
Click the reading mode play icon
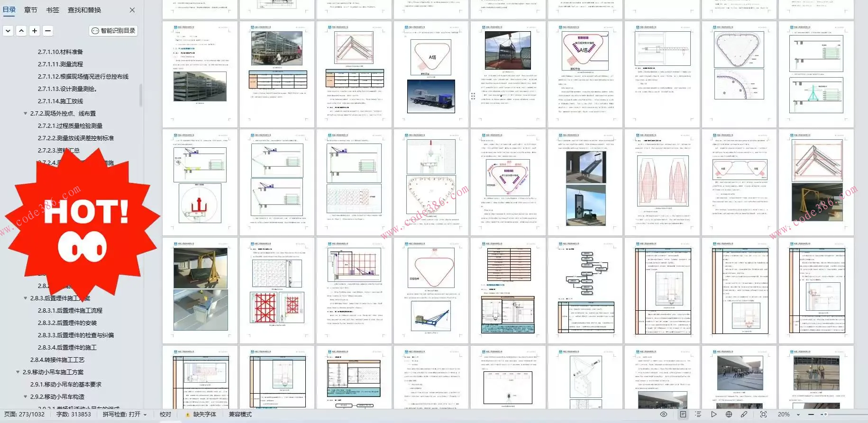713,414
